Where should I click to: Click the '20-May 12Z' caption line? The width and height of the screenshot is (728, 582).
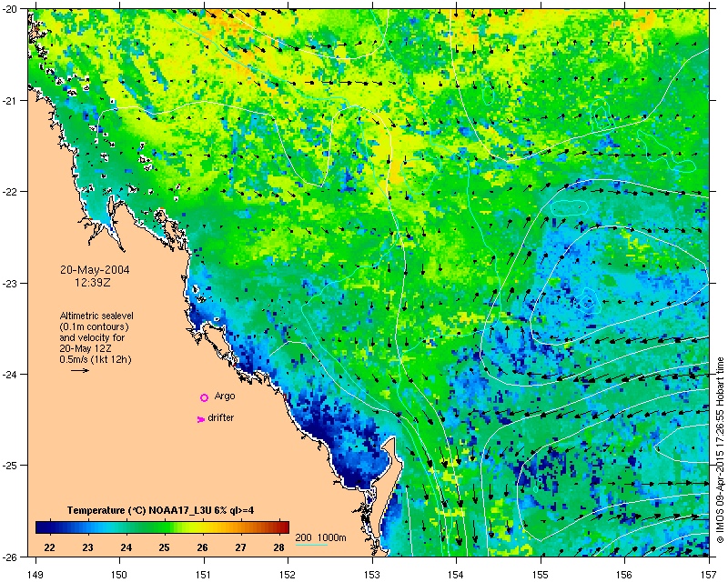(x=86, y=348)
